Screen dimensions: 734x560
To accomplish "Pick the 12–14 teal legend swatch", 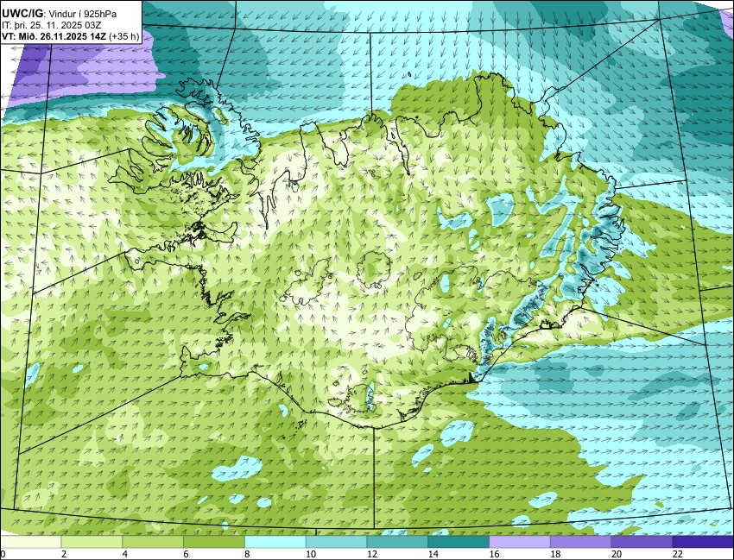I will [x=397, y=542].
